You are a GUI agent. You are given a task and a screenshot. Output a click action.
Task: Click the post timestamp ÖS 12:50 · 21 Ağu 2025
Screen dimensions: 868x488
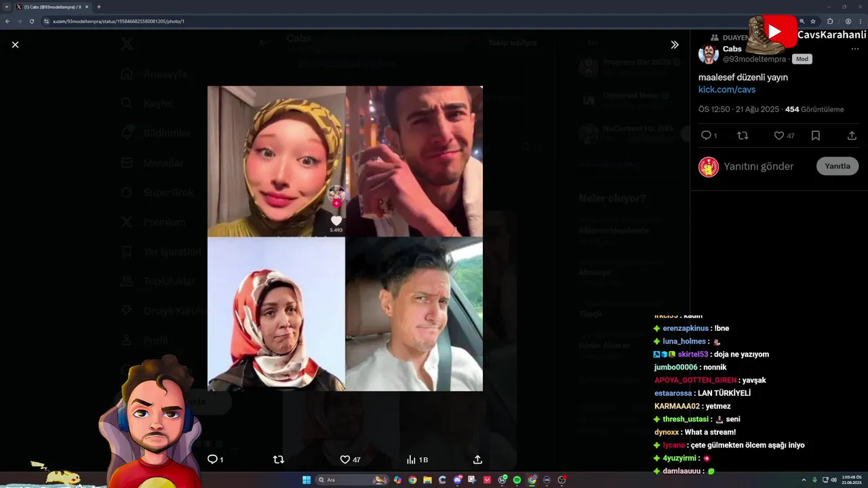738,109
